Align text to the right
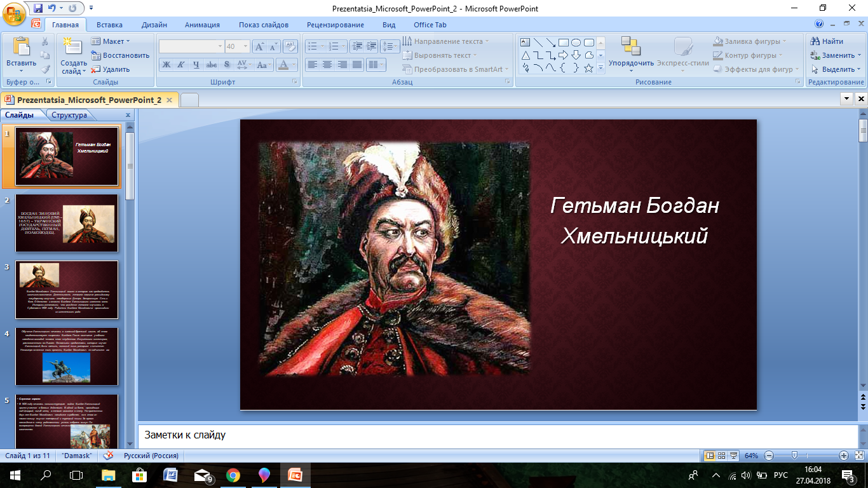This screenshot has height=488, width=868. 342,65
